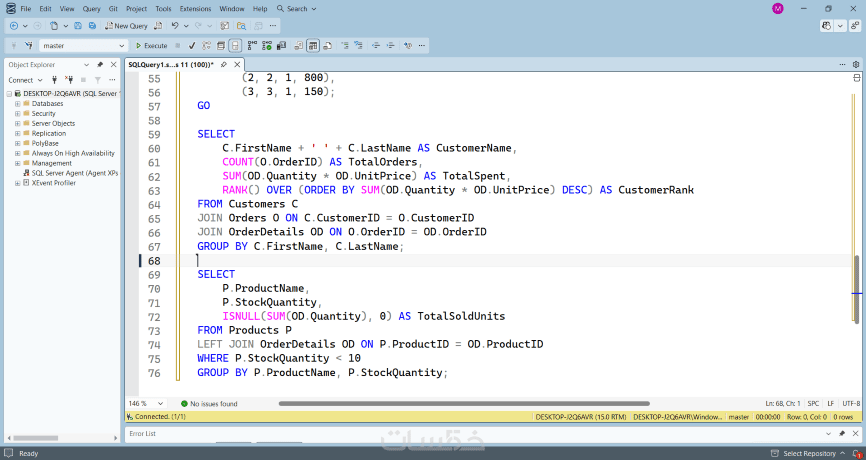Viewport: 866px width, 460px height.
Task: Expand the Databases tree node
Action: pyautogui.click(x=18, y=104)
